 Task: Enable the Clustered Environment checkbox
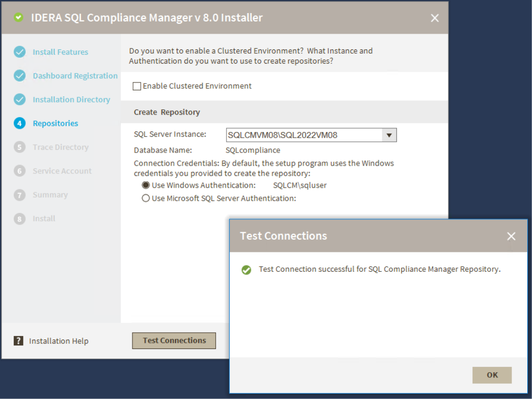pos(137,86)
